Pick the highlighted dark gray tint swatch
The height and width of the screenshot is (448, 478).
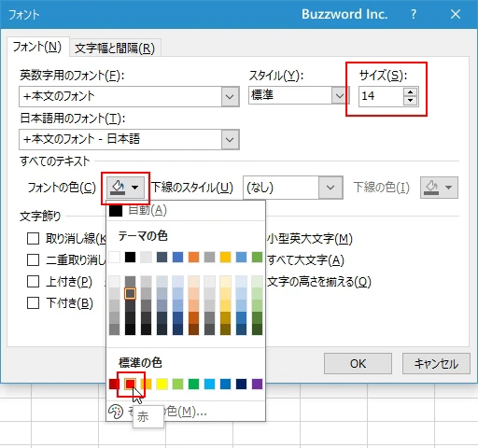[130, 293]
